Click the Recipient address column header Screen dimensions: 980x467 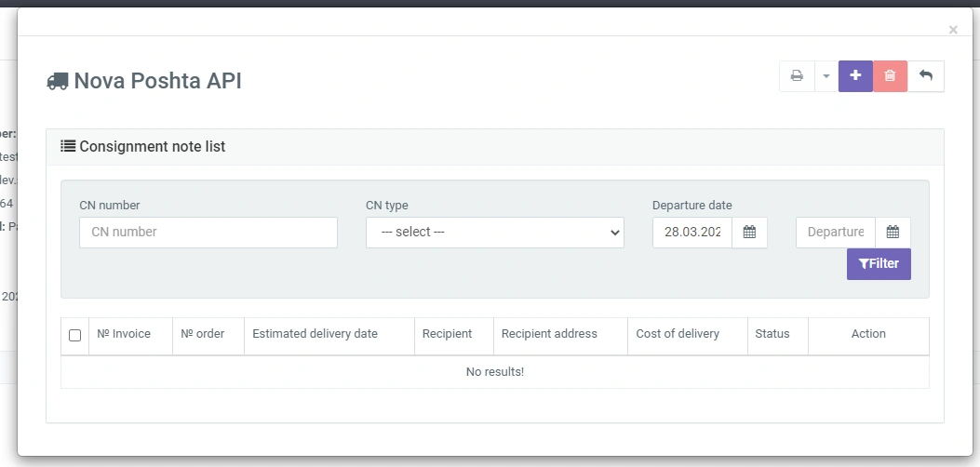[549, 334]
